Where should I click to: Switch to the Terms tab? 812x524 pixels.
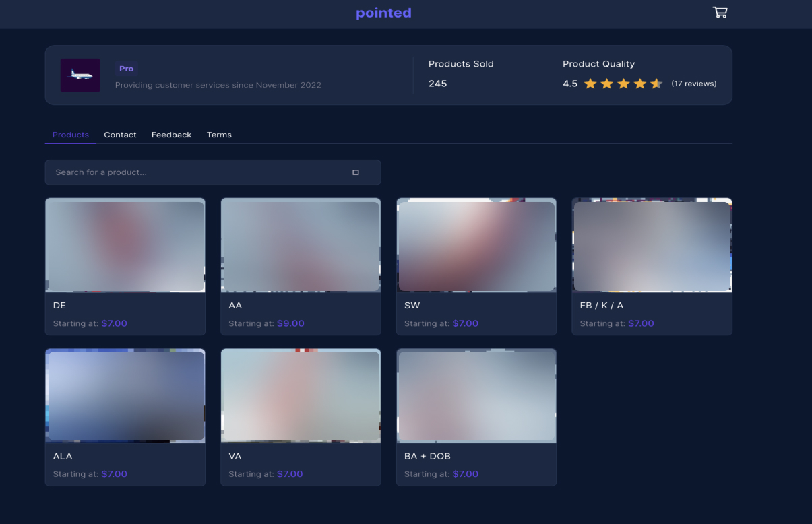pyautogui.click(x=219, y=135)
